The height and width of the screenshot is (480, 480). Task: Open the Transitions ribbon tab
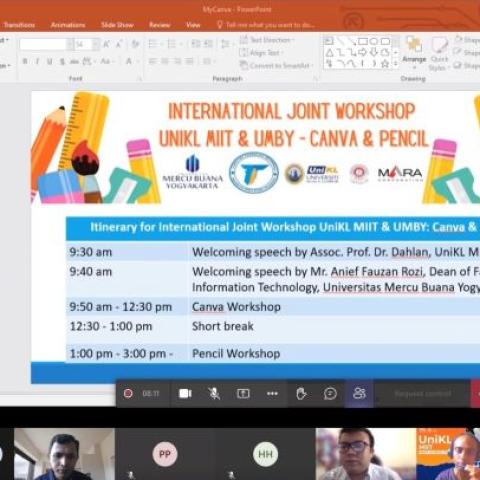point(19,25)
